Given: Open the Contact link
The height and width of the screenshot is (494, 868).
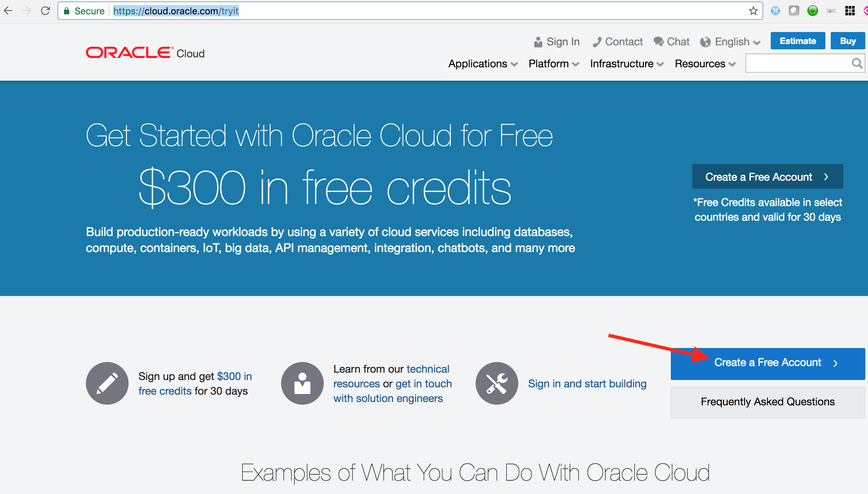Looking at the screenshot, I should click(x=624, y=42).
